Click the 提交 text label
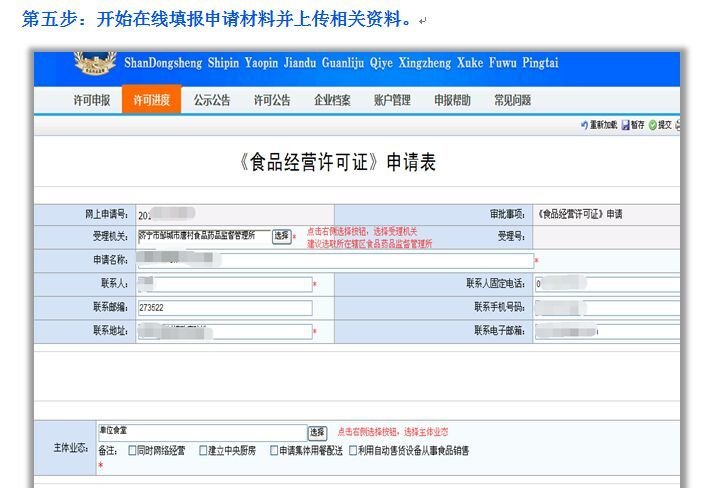Screen dimensions: 721x488 click(665, 125)
